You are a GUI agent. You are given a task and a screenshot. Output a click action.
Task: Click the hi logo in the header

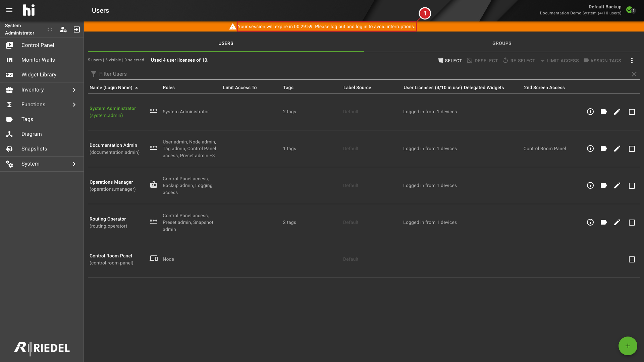coord(29,10)
